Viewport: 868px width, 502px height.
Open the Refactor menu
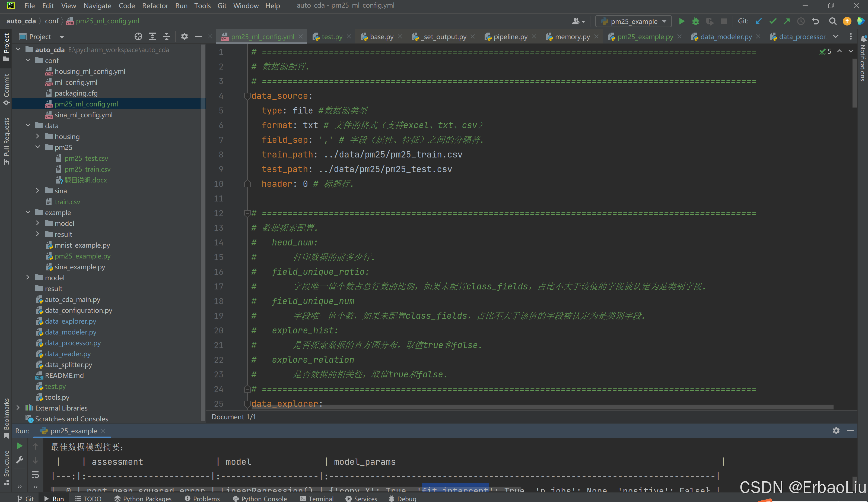tap(155, 5)
